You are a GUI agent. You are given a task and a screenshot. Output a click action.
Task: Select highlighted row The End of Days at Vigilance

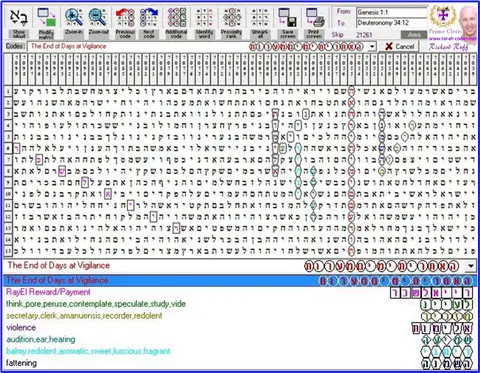click(240, 280)
